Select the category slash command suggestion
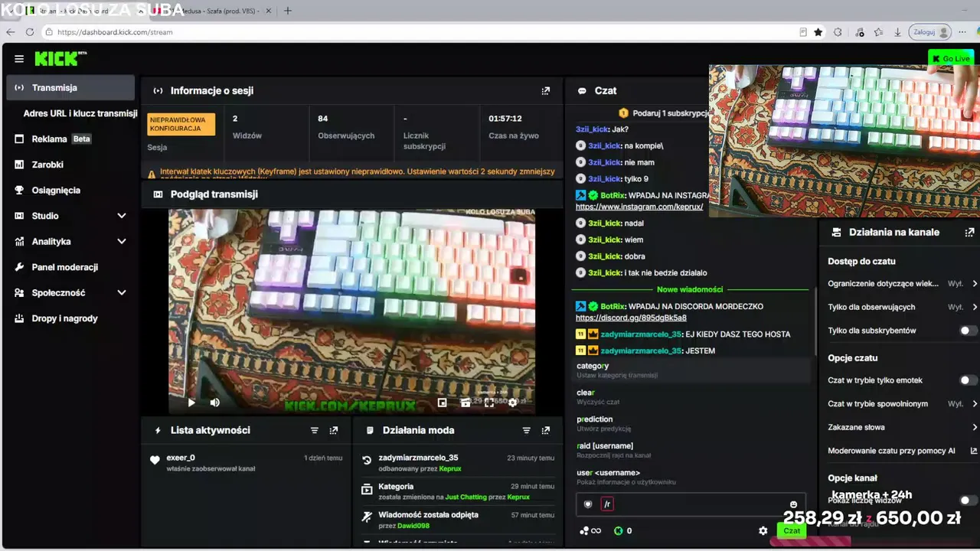Viewport: 980px width, 551px height. click(692, 370)
